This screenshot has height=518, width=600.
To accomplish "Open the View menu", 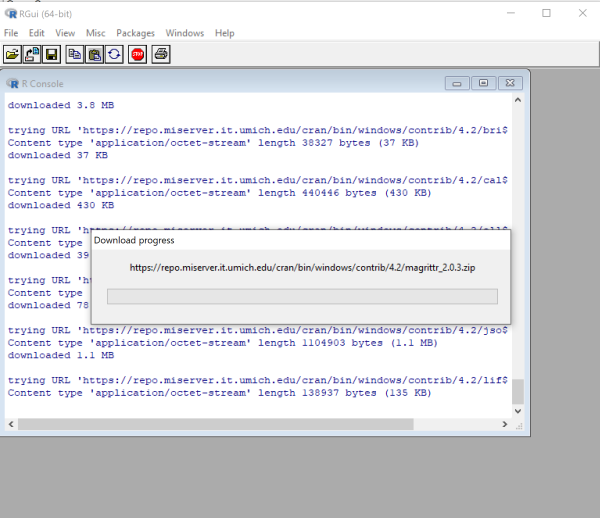I will point(65,33).
